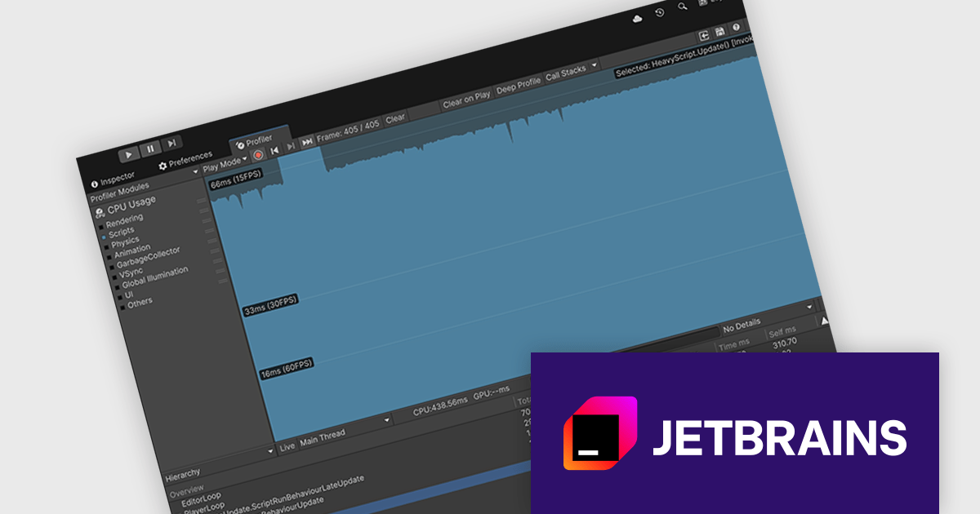
Task: Toggle the Call Stacks button
Action: click(565, 73)
